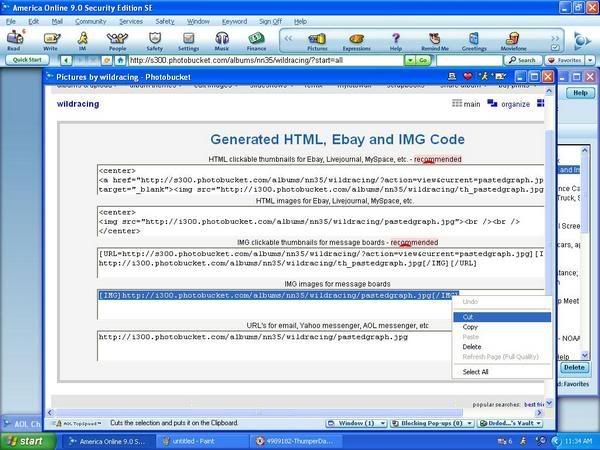Click the horizontal scrollbar right arrow
Screen dimensions: 600x450
(x=539, y=412)
